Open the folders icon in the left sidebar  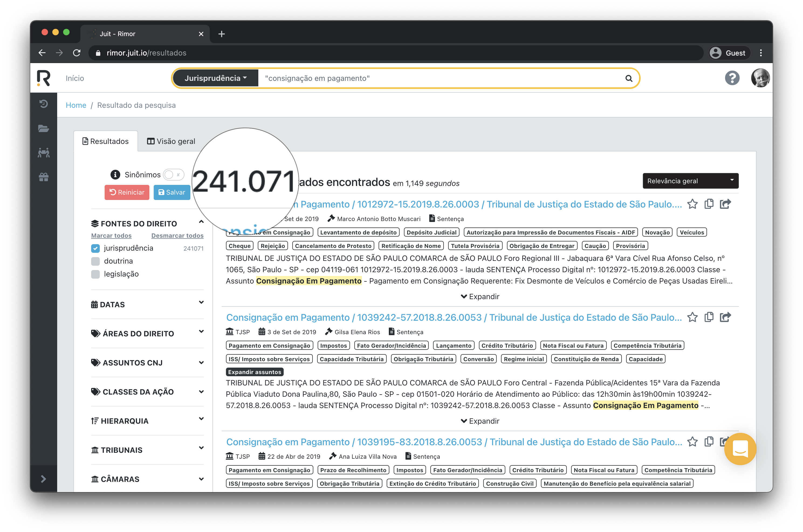pos(43,129)
